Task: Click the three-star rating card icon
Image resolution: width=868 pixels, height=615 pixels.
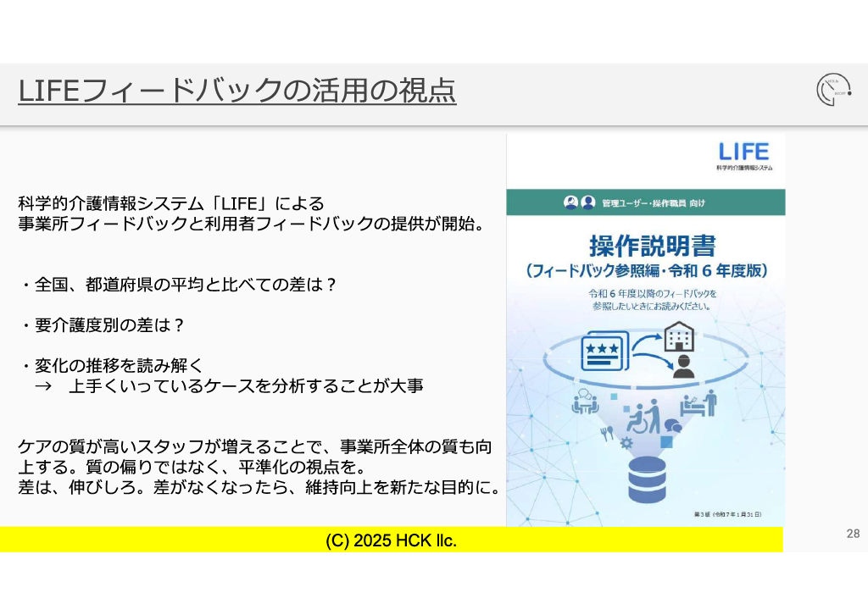Action: pos(604,350)
